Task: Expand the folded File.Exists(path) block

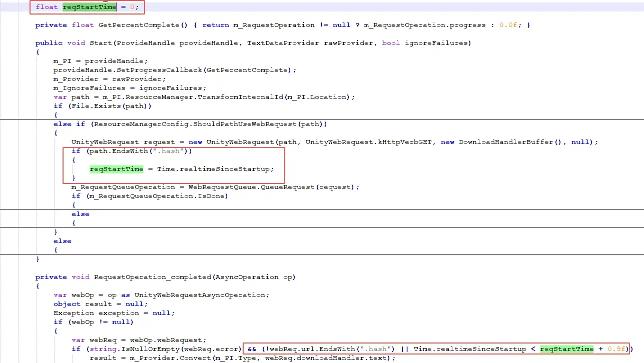Action: pos(56,115)
